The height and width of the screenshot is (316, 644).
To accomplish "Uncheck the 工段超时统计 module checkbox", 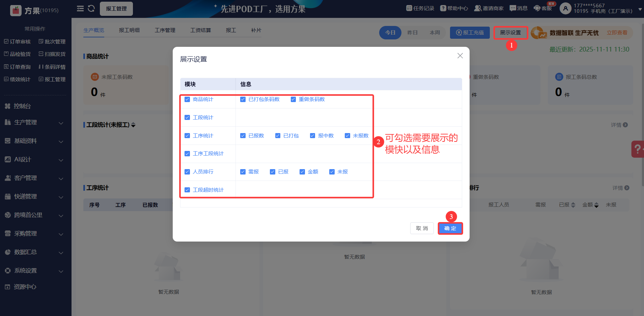I will pyautogui.click(x=187, y=190).
